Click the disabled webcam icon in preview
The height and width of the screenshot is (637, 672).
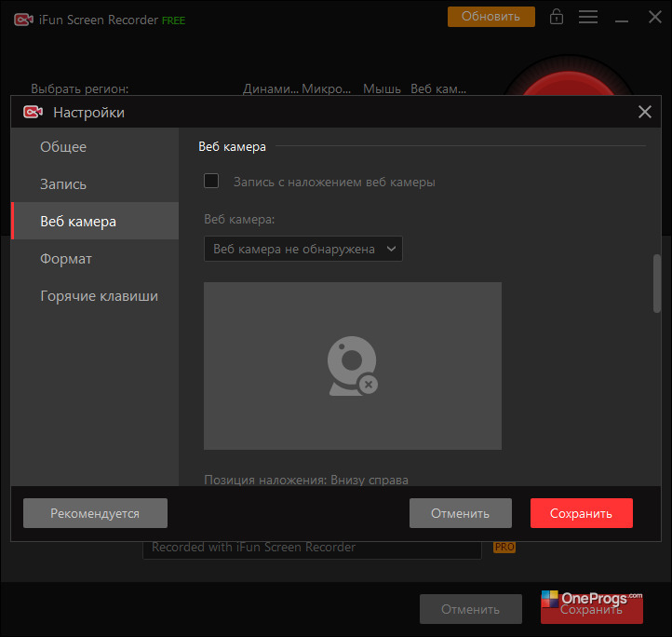(x=353, y=366)
